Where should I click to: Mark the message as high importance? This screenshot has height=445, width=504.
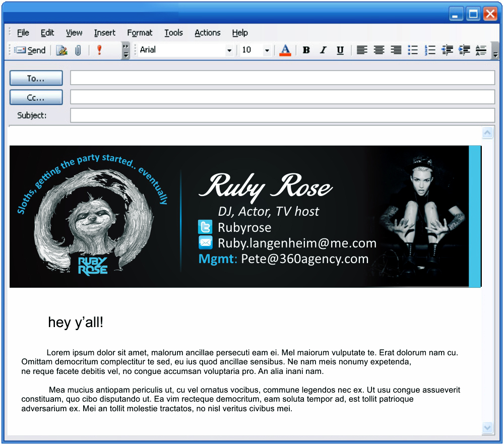coord(99,50)
